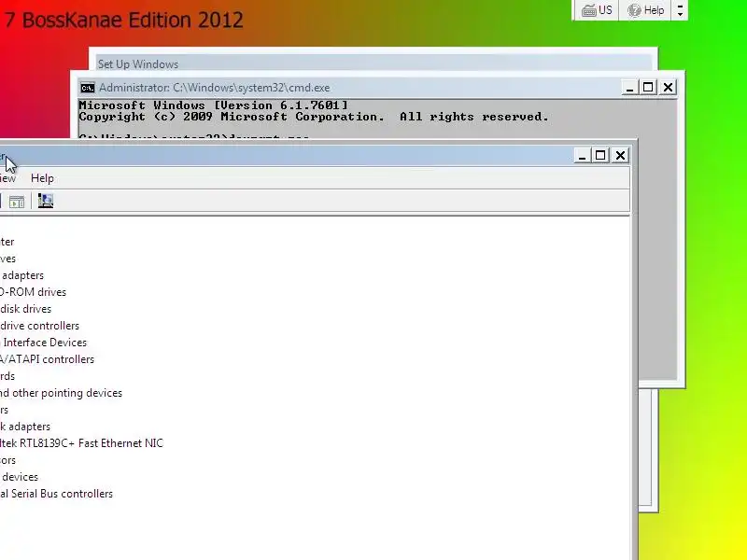
Task: Open Help on the language bar
Action: pos(646,10)
